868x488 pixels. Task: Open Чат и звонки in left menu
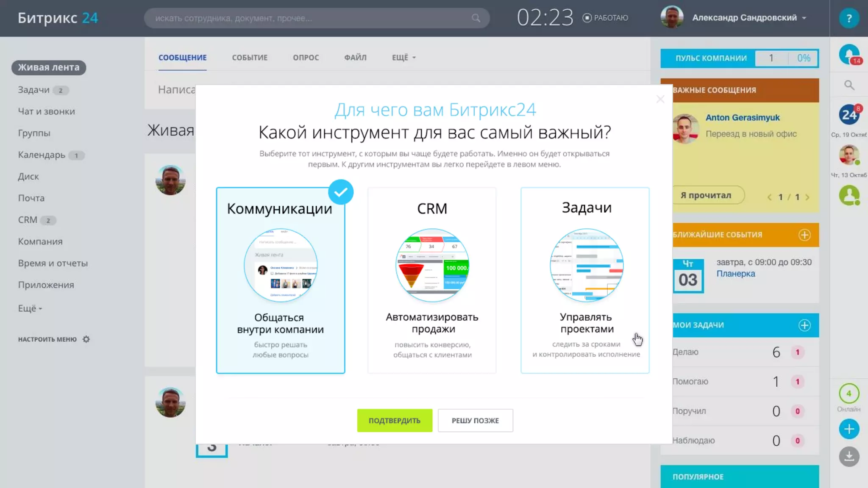tap(46, 111)
